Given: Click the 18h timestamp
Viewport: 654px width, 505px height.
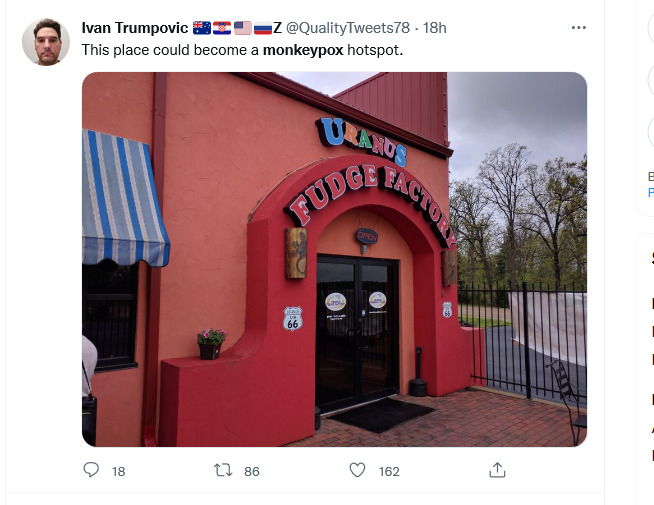Looking at the screenshot, I should point(435,28).
